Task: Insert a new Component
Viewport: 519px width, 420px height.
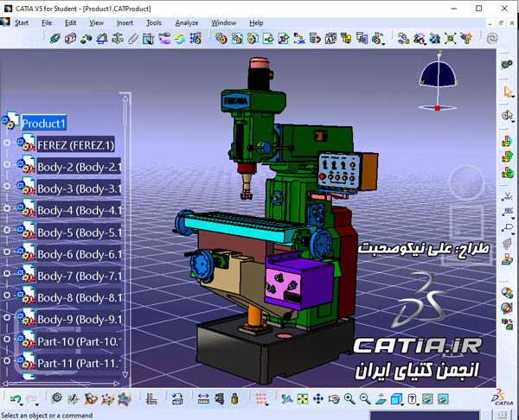Action: pyautogui.click(x=221, y=39)
